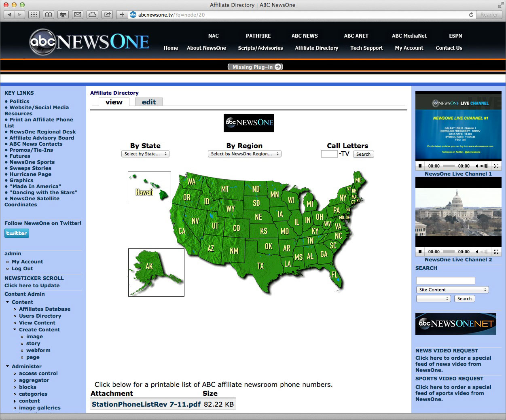The width and height of the screenshot is (506, 420).
Task: Enter fullscreen on Live Channel 1 player
Action: tap(496, 166)
